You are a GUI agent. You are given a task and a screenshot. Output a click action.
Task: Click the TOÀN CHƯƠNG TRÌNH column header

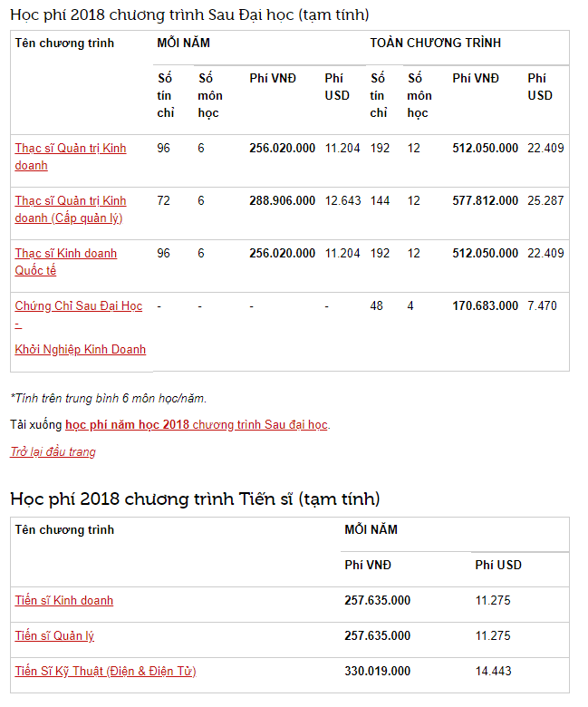(435, 44)
